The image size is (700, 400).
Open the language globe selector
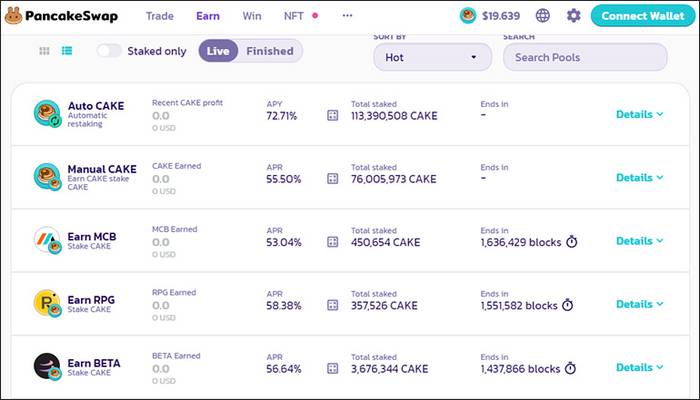click(x=542, y=16)
